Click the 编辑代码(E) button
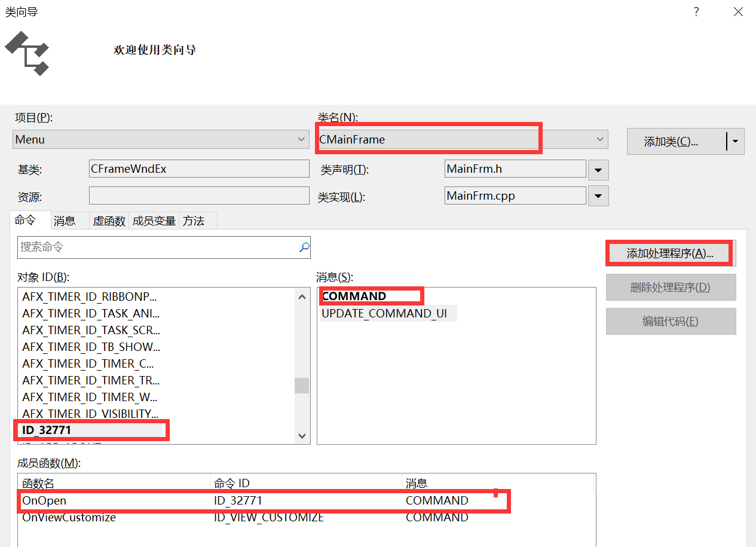 [x=671, y=321]
